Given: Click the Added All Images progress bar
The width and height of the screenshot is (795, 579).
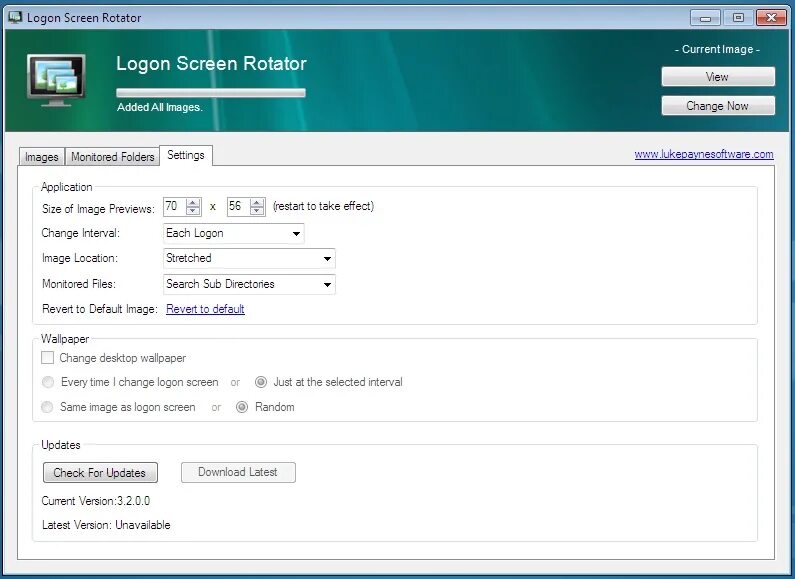Looking at the screenshot, I should (x=211, y=93).
